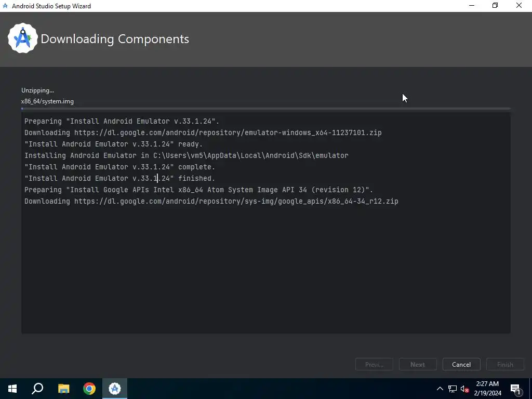The width and height of the screenshot is (532, 399).
Task: Click the Emulator v.33.1.24 "ready." log line
Action: tap(113, 144)
